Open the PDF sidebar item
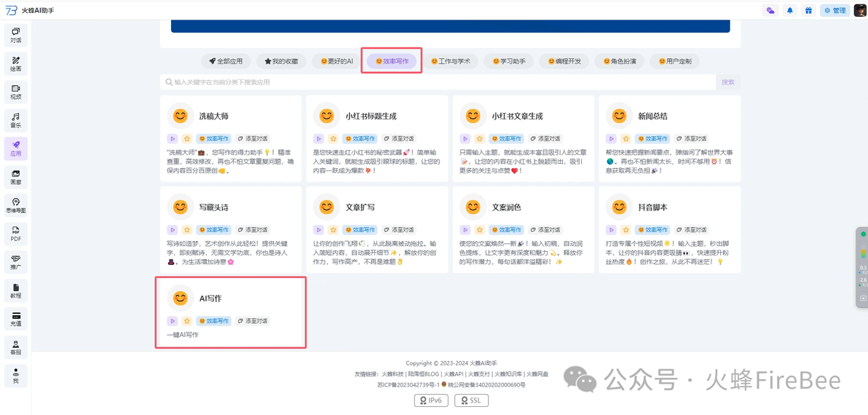 (x=15, y=234)
